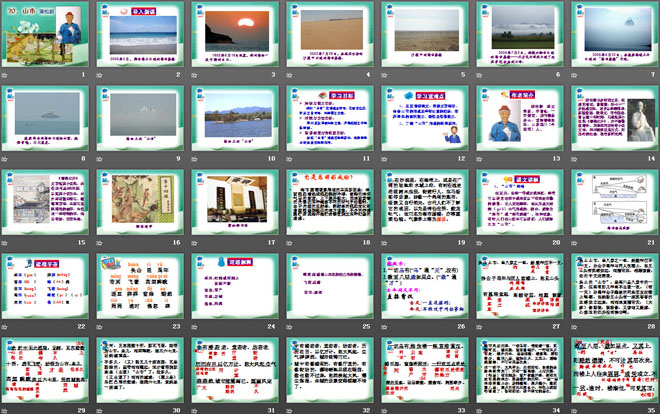Click the animation star icon under slide 7
The height and width of the screenshot is (414, 660).
pos(575,75)
